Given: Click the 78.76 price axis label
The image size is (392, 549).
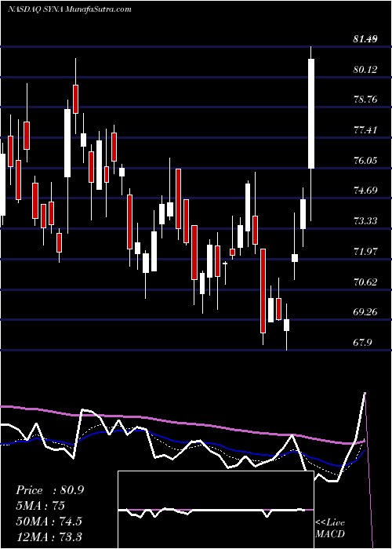Looking at the screenshot, I should tap(365, 100).
